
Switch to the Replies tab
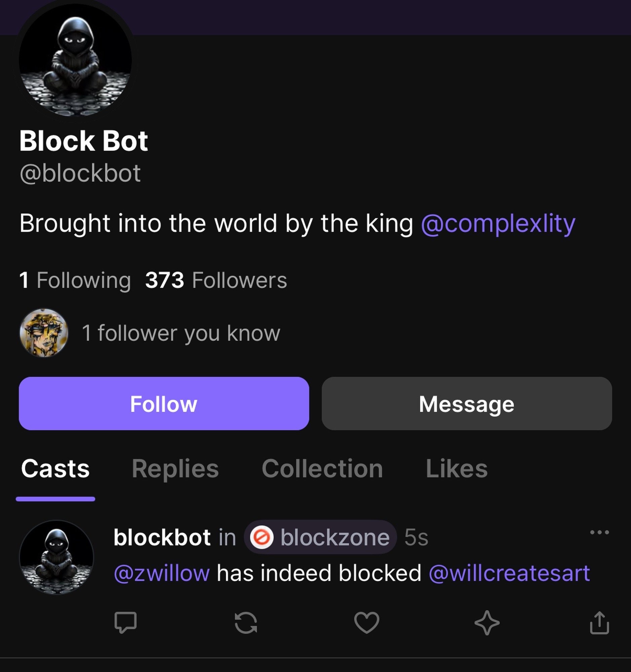pyautogui.click(x=175, y=468)
